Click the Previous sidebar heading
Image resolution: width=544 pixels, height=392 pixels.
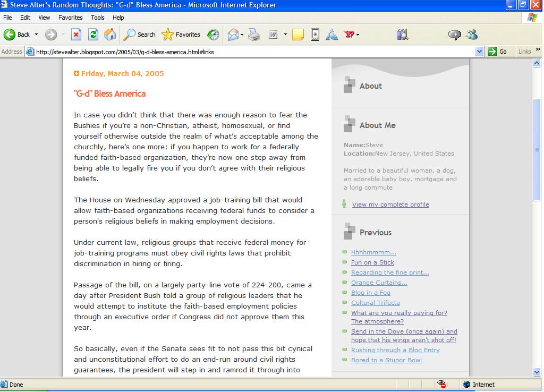point(376,233)
